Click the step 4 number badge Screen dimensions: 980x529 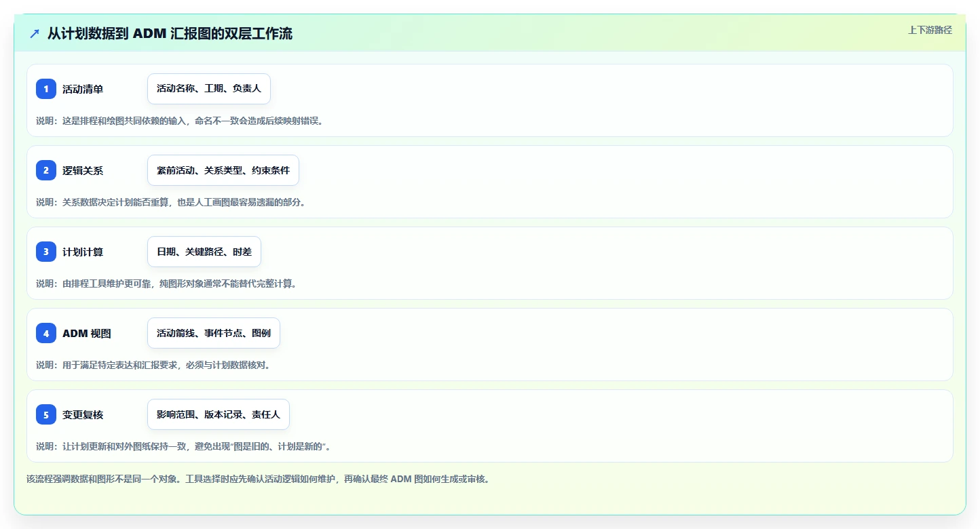(46, 333)
